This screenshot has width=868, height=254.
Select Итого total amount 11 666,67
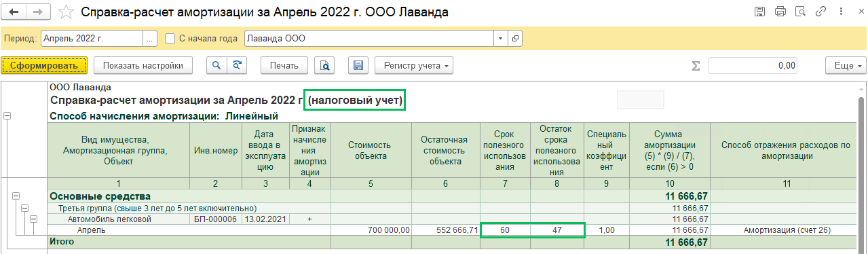670,241
